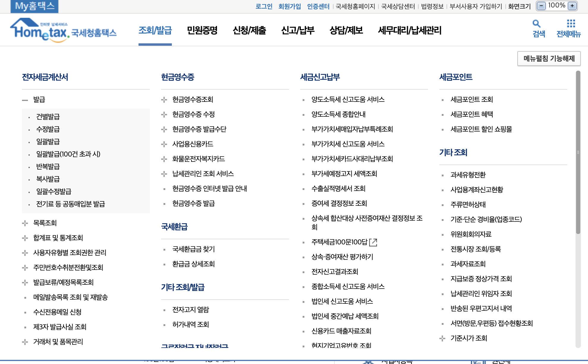Click the search magnifier icon
The width and height of the screenshot is (588, 364).
pyautogui.click(x=536, y=24)
